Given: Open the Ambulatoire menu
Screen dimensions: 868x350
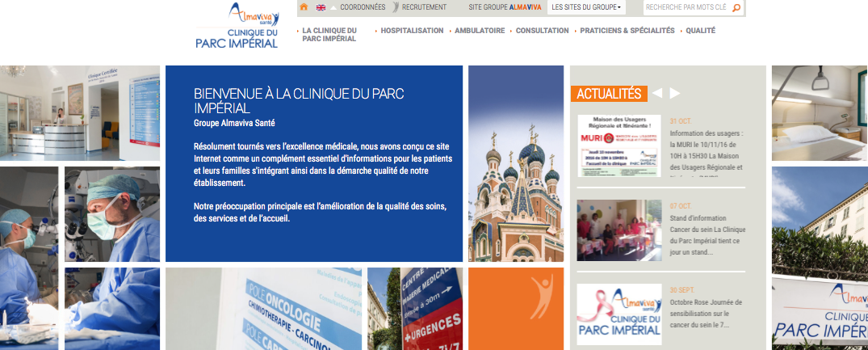Looking at the screenshot, I should 480,31.
